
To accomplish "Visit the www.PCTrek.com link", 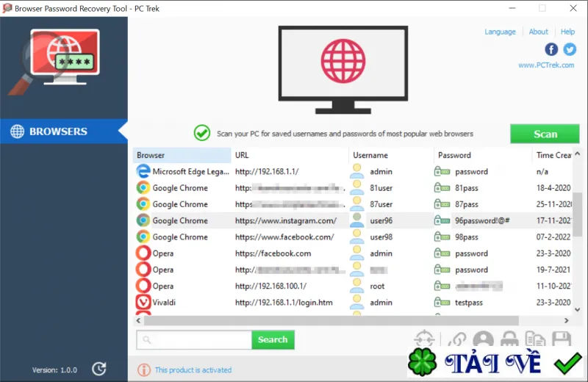I will pyautogui.click(x=546, y=65).
